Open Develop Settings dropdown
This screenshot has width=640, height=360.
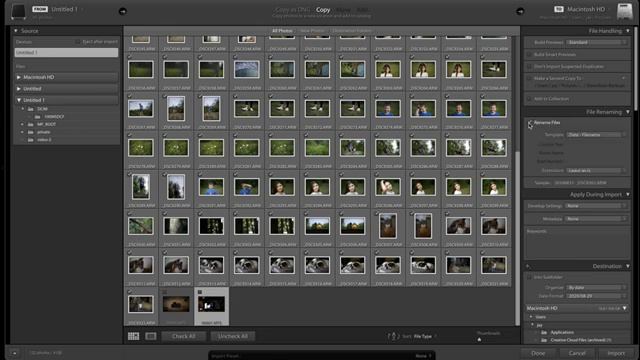[x=596, y=206]
